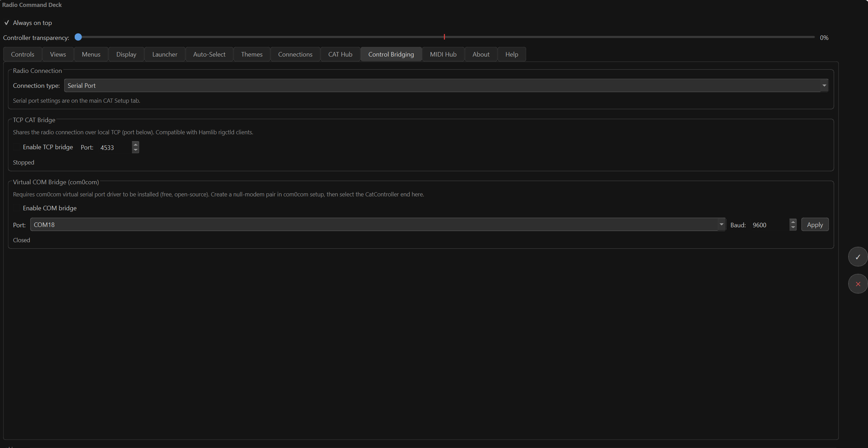
Task: Click the Closed status text
Action: click(22, 240)
